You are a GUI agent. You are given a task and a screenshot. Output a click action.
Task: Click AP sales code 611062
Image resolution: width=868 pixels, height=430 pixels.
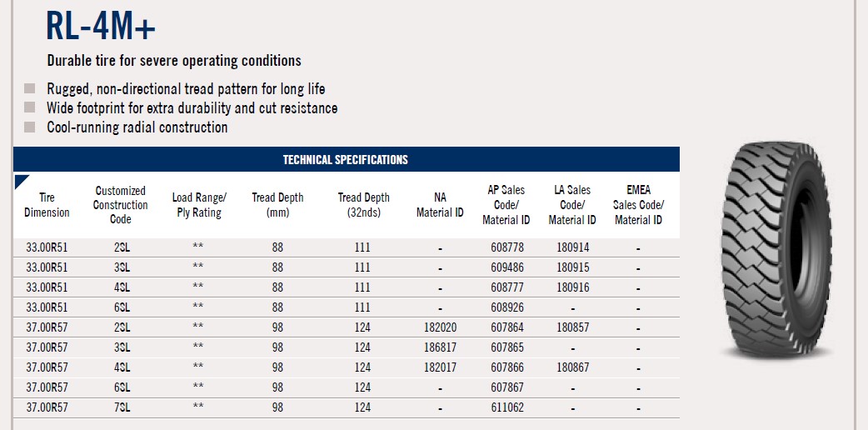tap(506, 407)
